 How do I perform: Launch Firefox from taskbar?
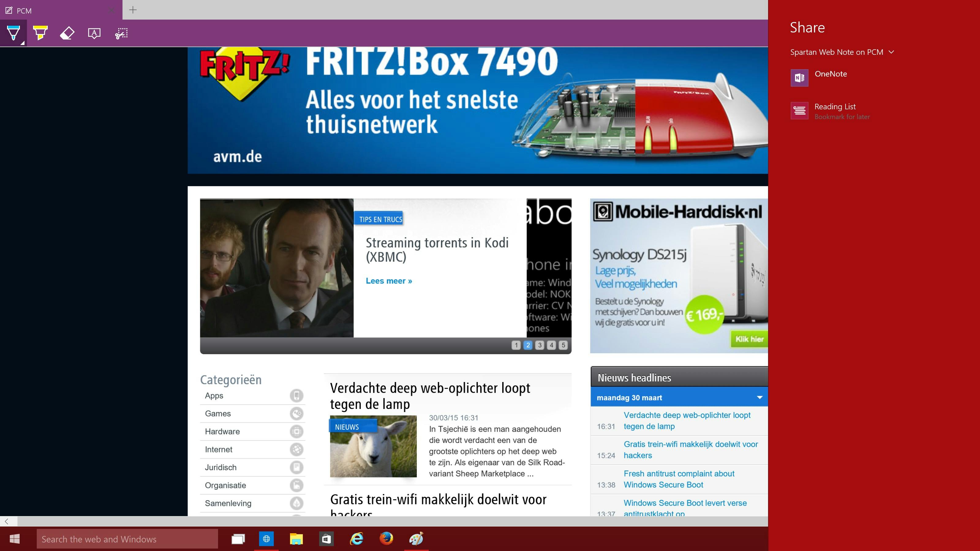click(x=386, y=538)
